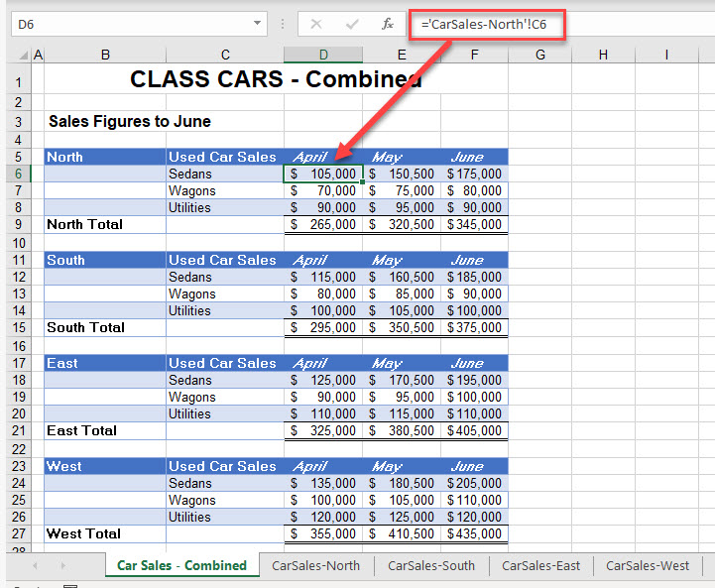Click the CLASS CARS - Combined title cell

(276, 79)
